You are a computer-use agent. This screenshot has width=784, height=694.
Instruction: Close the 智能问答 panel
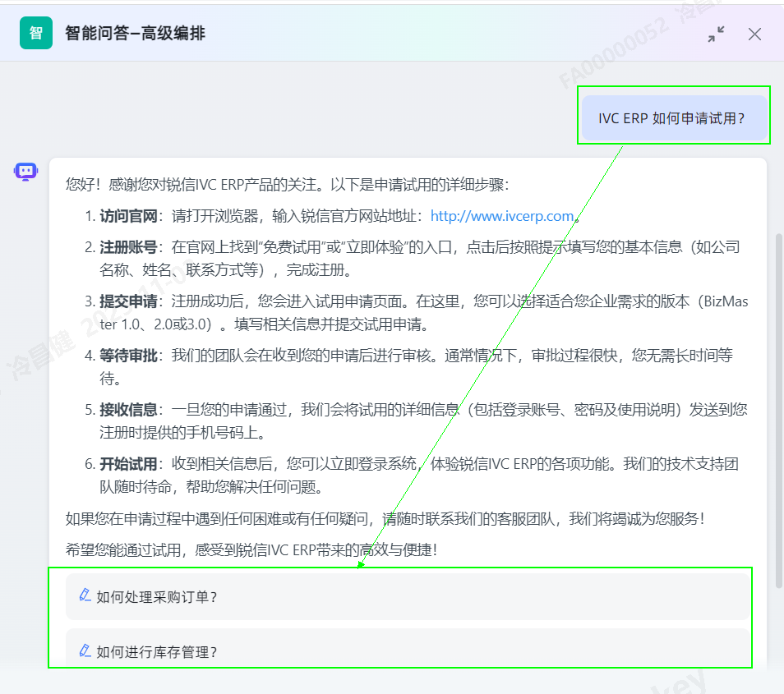click(x=754, y=34)
